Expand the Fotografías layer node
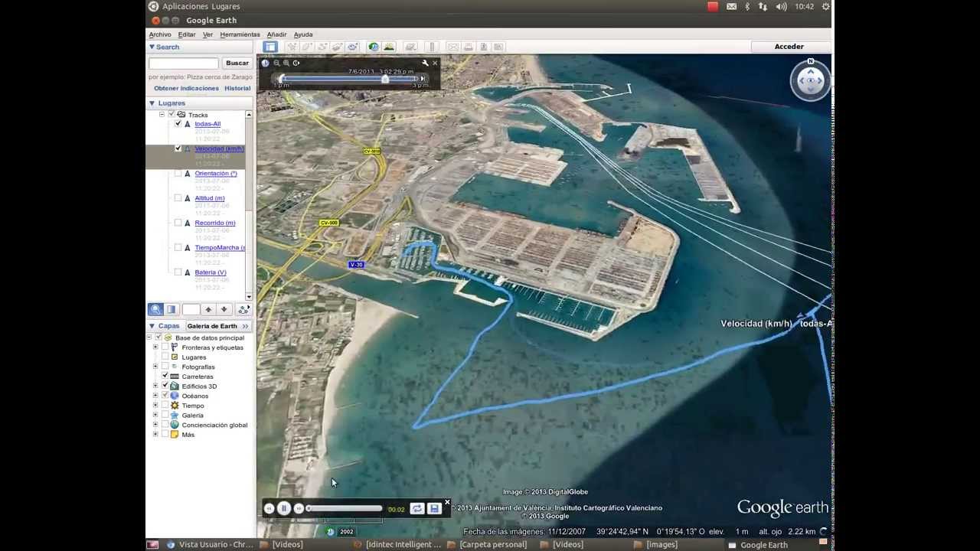This screenshot has width=980, height=551. coord(155,367)
